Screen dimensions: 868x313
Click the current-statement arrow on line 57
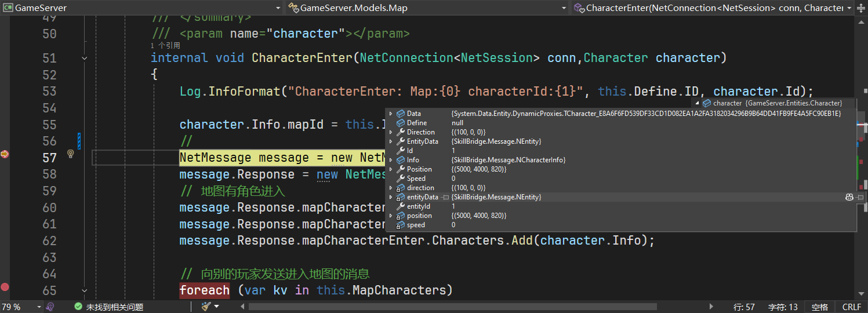[x=5, y=154]
